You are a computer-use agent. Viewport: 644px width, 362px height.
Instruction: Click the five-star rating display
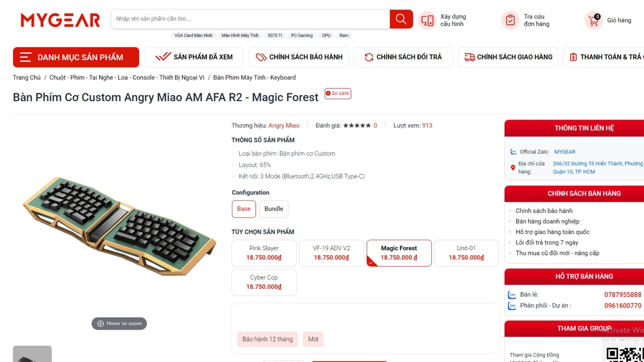pyautogui.click(x=357, y=125)
